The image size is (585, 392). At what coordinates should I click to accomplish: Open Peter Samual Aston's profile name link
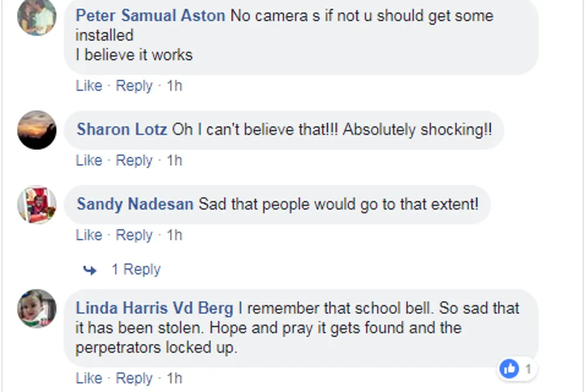pyautogui.click(x=150, y=16)
